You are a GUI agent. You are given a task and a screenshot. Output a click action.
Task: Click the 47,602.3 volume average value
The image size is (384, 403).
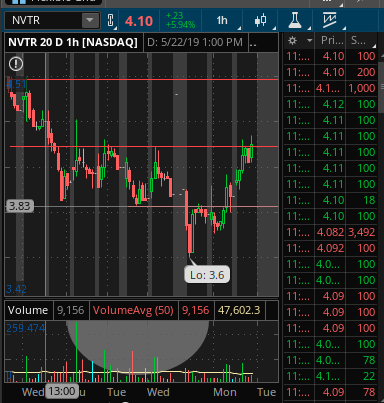coord(239,310)
